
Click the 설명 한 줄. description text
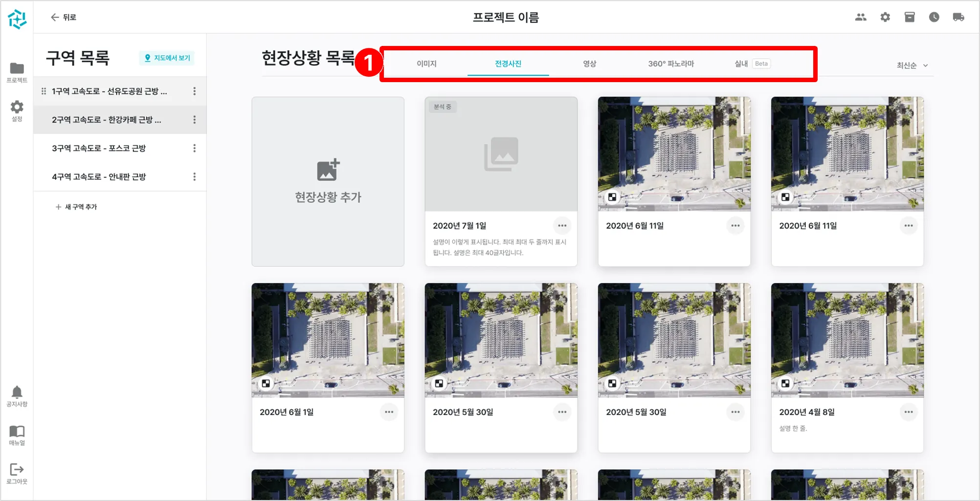793,429
